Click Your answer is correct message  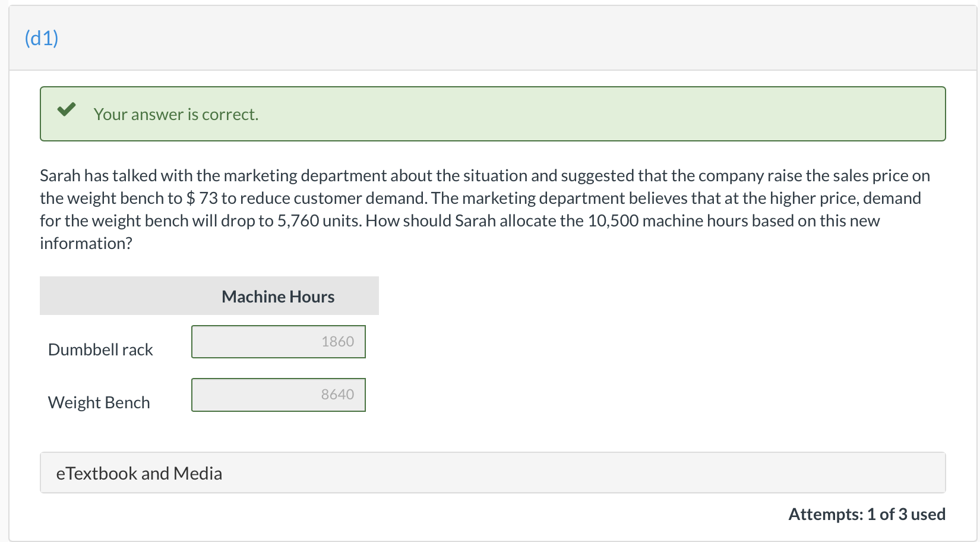(x=176, y=114)
